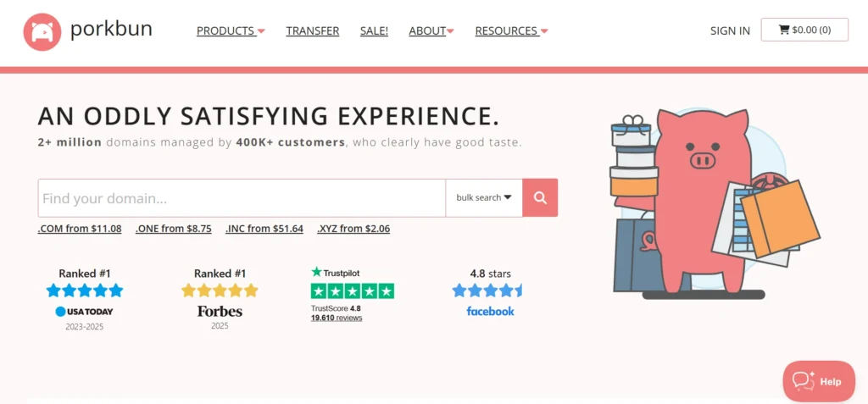
Task: Click the magnifying glass search button
Action: click(x=540, y=198)
